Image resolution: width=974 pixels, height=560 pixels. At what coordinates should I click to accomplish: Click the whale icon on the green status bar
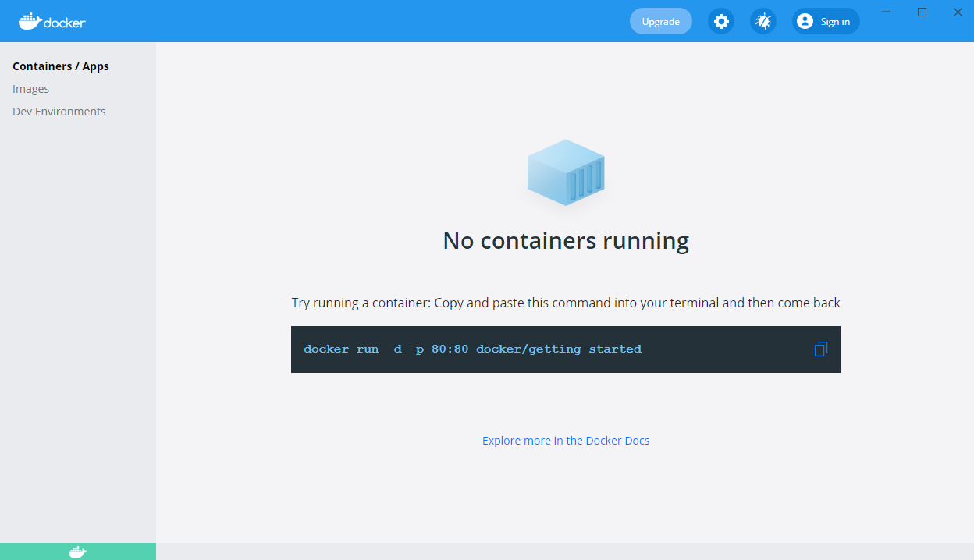[x=76, y=551]
